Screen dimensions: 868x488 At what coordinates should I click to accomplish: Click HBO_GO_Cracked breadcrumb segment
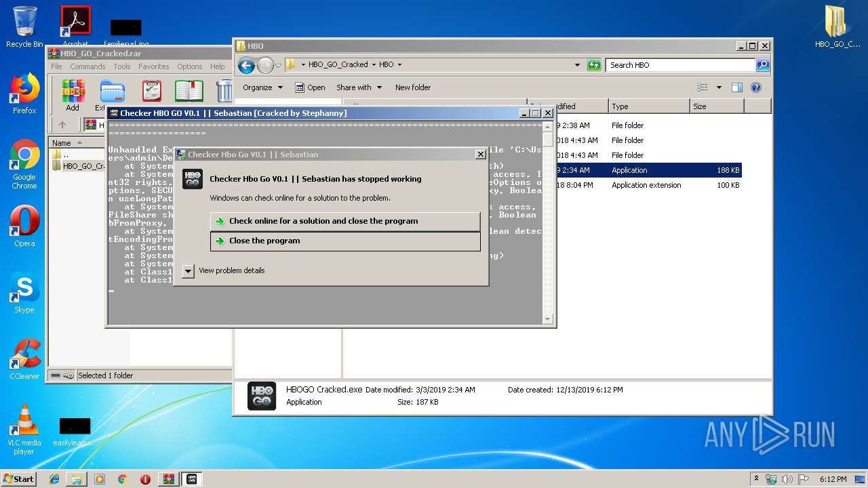coord(338,65)
